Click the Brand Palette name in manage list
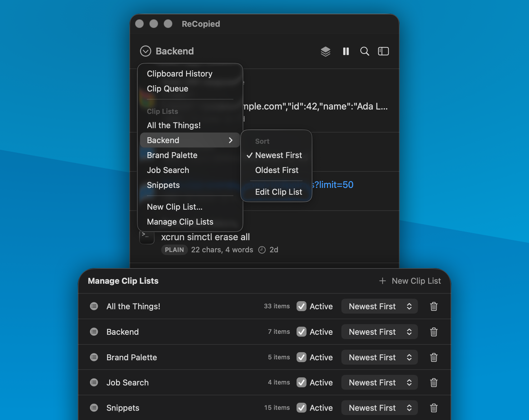529x420 pixels. 132,357
